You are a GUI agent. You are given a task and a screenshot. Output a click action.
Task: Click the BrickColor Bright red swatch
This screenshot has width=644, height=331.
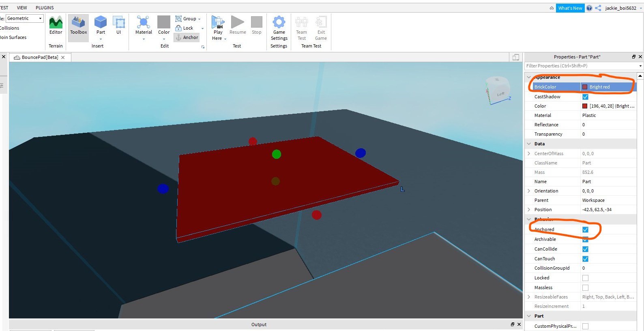pyautogui.click(x=585, y=87)
